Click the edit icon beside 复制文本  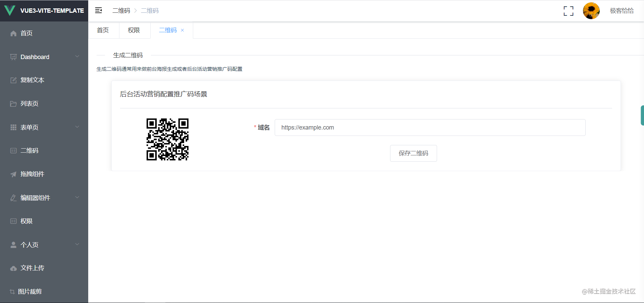[x=13, y=80]
